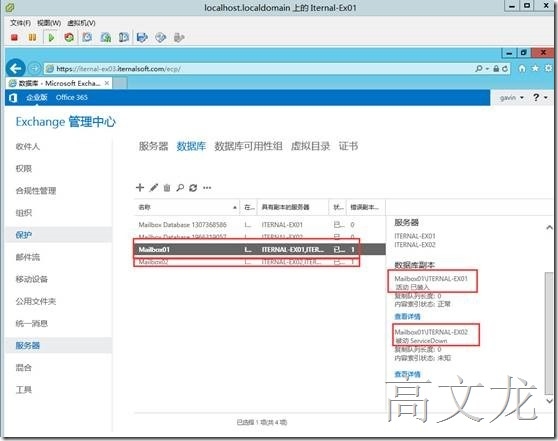Add a new database with plus icon
558x441 pixels.
(140, 188)
